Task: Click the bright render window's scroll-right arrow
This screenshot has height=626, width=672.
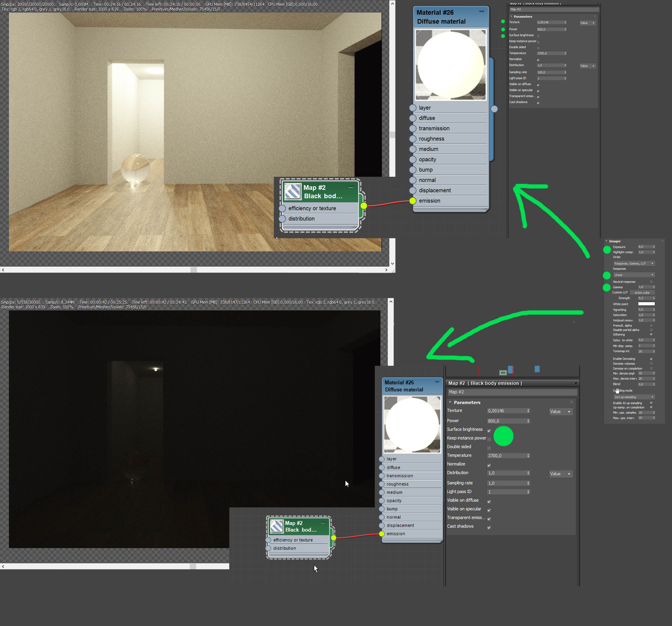Action: (x=386, y=270)
